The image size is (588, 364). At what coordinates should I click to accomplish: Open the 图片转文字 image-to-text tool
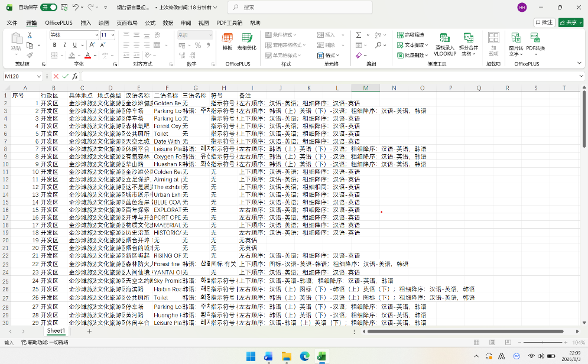tap(516, 44)
